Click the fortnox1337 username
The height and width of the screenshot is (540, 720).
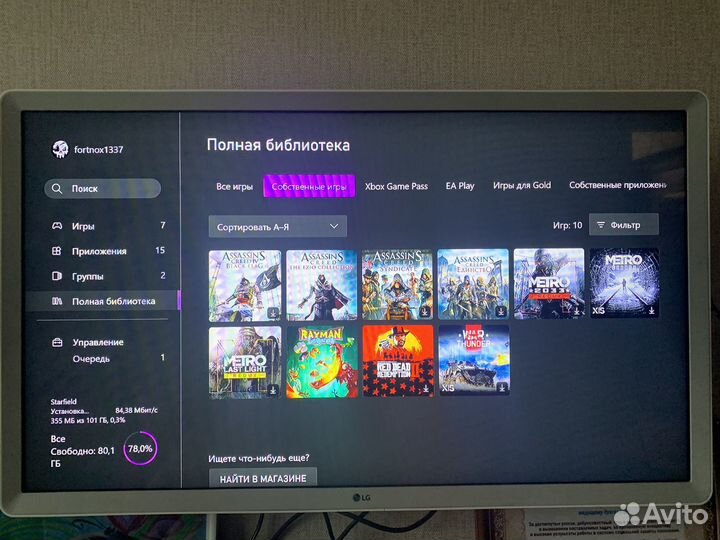pyautogui.click(x=99, y=150)
